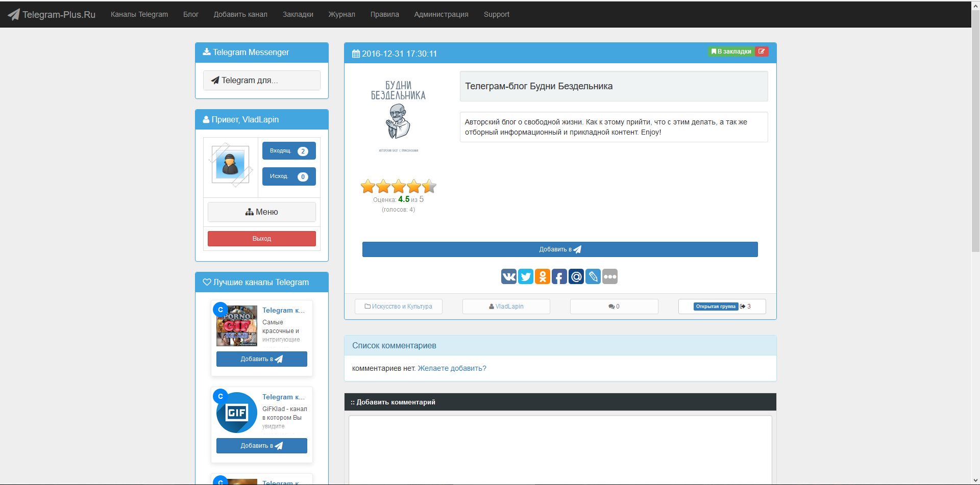Open Закладки from the top menu
Screen dimensions: 980x485
[298, 14]
